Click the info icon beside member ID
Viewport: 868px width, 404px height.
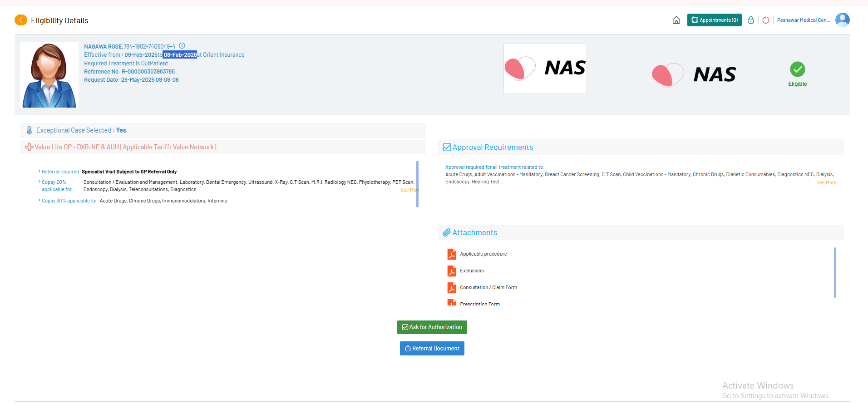coord(182,46)
